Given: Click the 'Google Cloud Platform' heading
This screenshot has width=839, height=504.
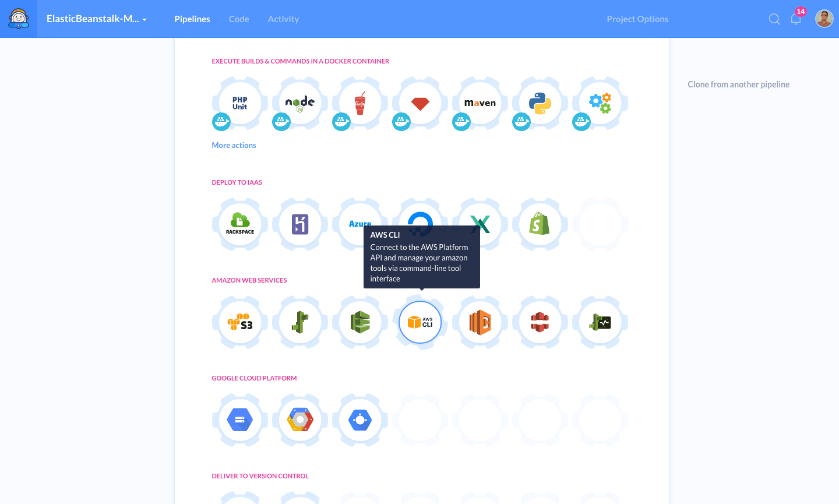Looking at the screenshot, I should 254,378.
